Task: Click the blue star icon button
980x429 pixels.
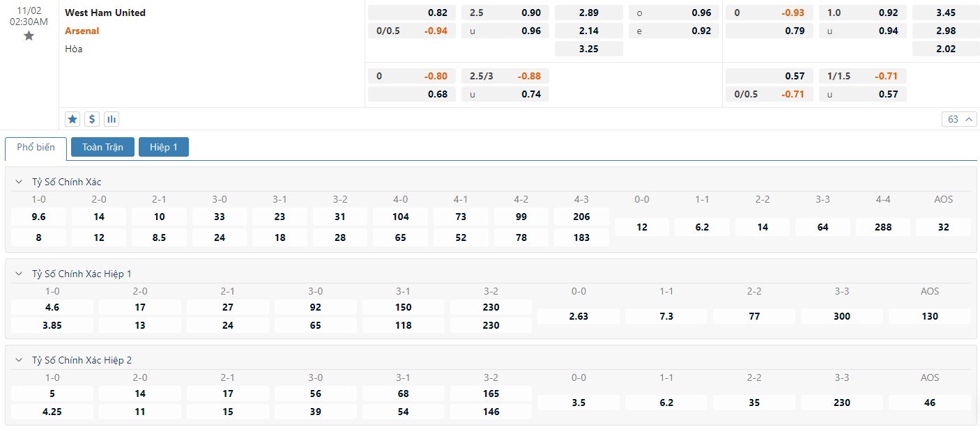Action: point(72,119)
